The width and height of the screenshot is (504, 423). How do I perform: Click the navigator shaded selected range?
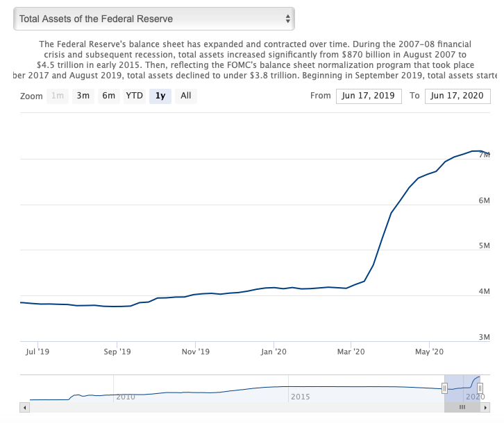462,388
